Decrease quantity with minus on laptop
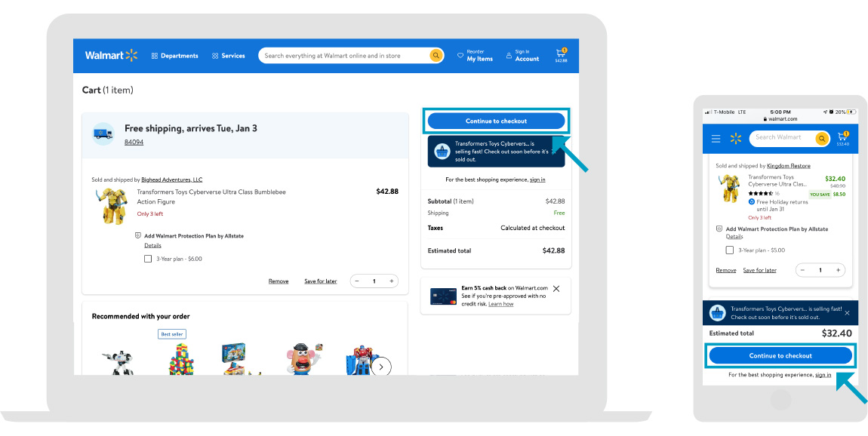The image size is (868, 436). point(357,281)
